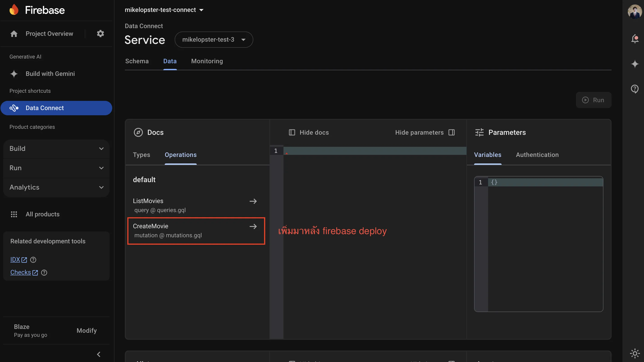Switch to the Monitoring tab
The height and width of the screenshot is (362, 644).
207,61
